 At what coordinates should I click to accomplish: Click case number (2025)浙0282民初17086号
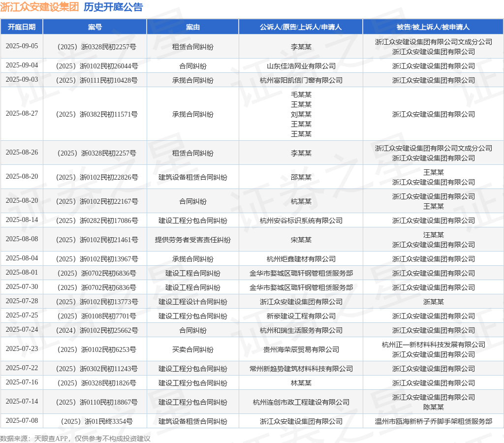coord(97,221)
